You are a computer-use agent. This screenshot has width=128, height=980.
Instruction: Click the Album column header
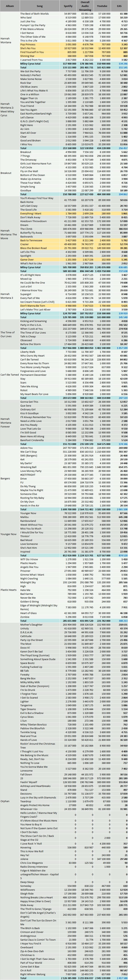point(10,6)
